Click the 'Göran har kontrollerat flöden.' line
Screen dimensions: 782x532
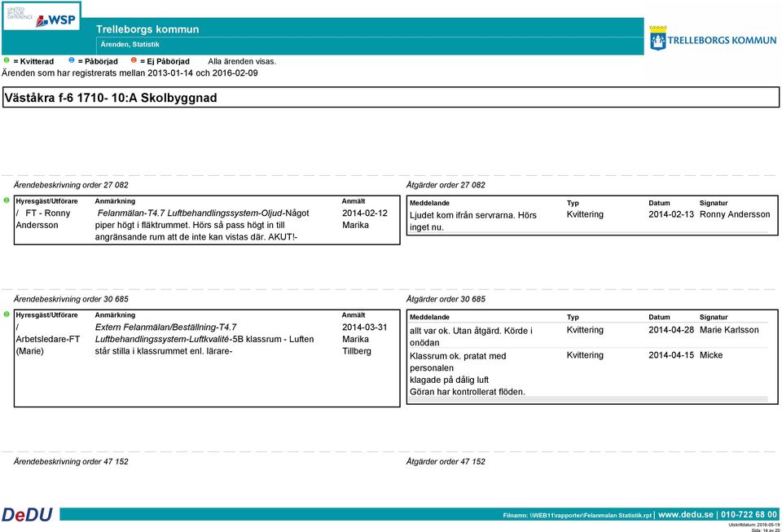[468, 392]
